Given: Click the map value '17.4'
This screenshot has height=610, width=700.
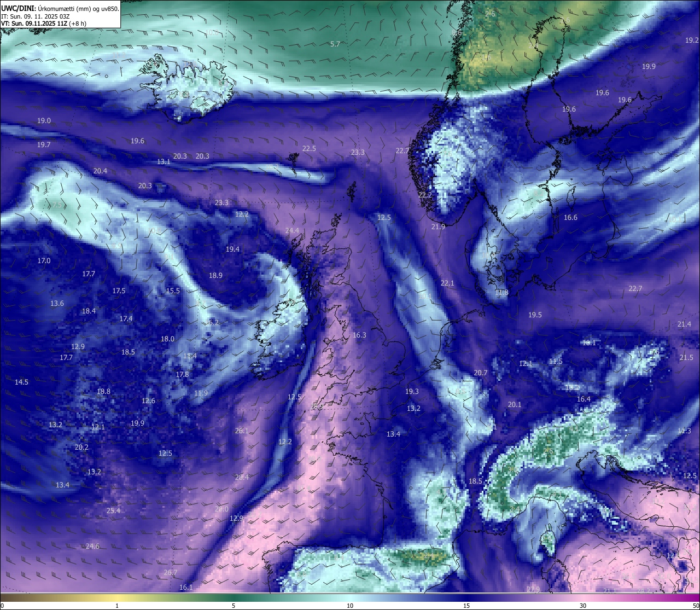Looking at the screenshot, I should (126, 318).
